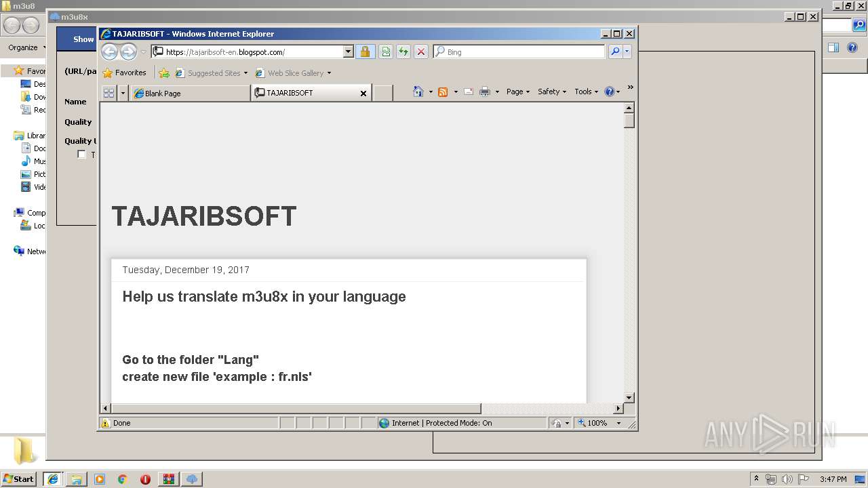Open the recent pages dropdown next to Forward
The image size is (868, 488).
click(143, 52)
